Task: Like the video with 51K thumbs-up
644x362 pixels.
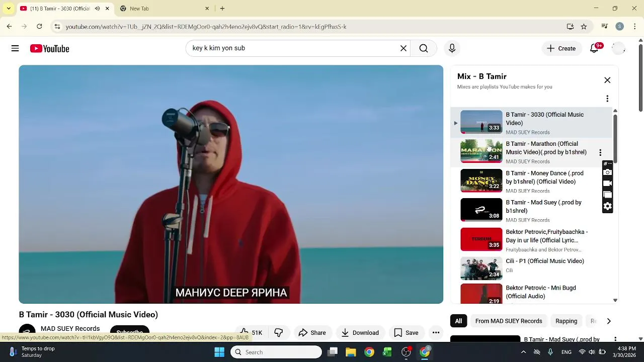Action: 252,332
